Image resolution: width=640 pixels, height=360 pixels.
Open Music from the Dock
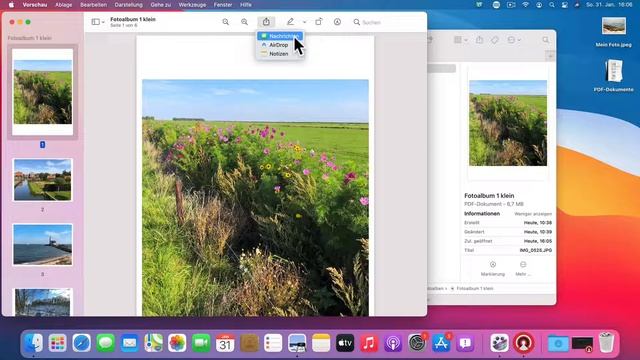[x=369, y=343]
